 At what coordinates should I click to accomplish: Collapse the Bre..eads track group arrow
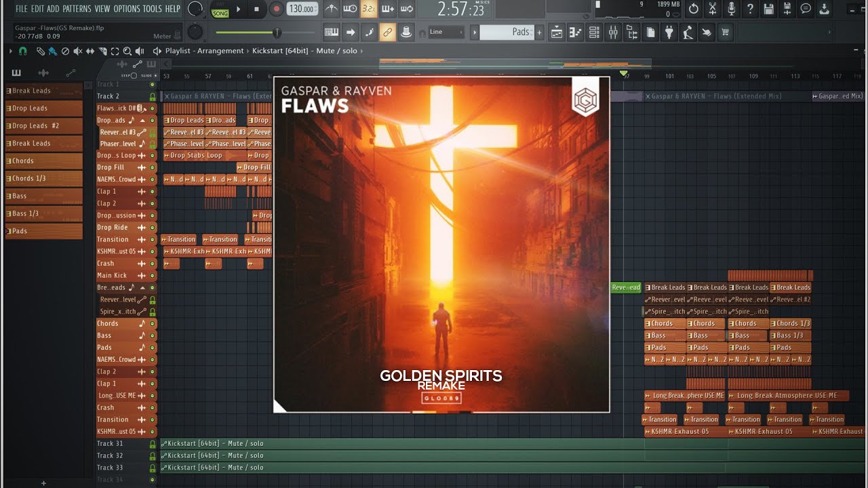pyautogui.click(x=142, y=288)
